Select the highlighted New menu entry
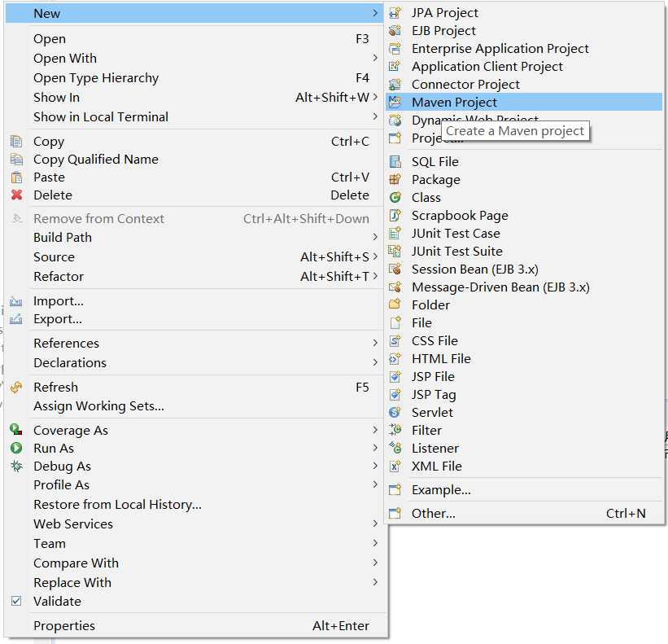Screen dimensions: 668x644 (194, 14)
